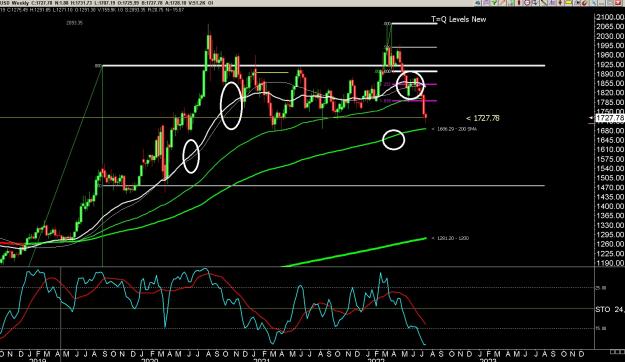The width and height of the screenshot is (625, 362).
Task: Click the 1925.00 price axis label
Action: (x=610, y=64)
